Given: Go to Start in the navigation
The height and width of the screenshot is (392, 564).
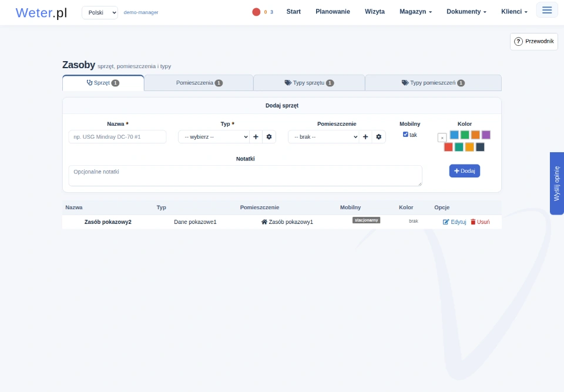Looking at the screenshot, I should 294,12.
